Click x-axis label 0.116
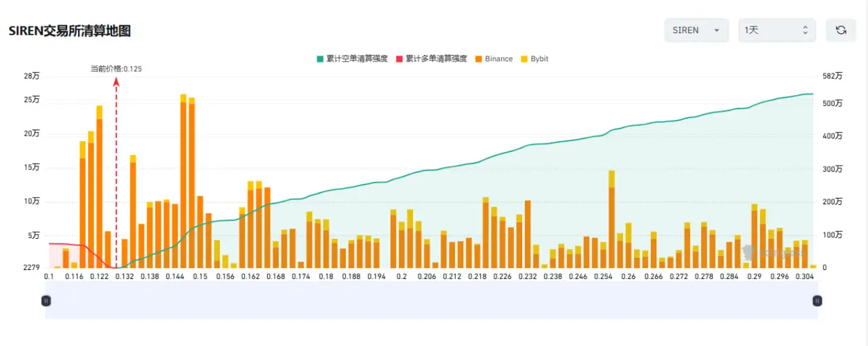 74,277
